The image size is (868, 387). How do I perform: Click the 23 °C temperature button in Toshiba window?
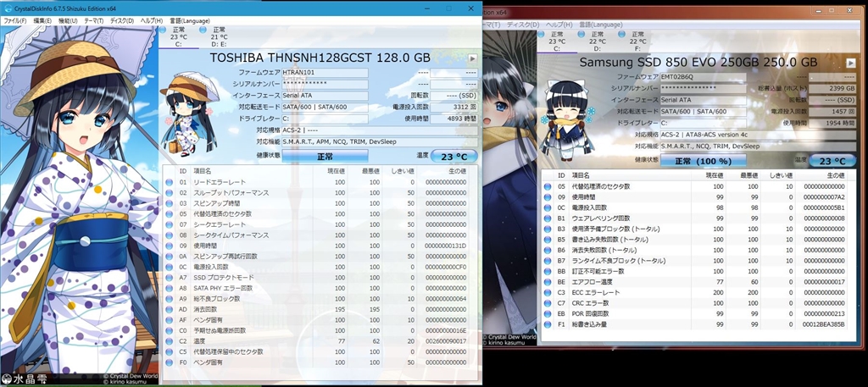point(453,157)
